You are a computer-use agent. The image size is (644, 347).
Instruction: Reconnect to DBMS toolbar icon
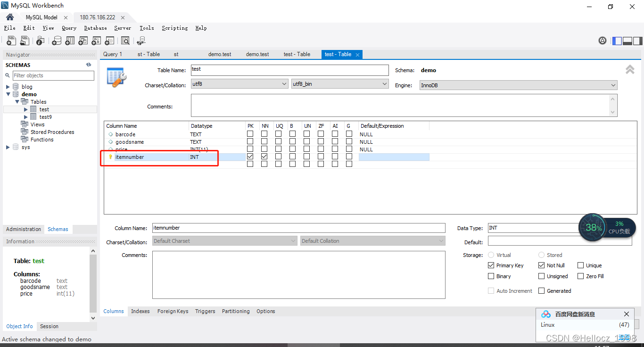coord(140,41)
